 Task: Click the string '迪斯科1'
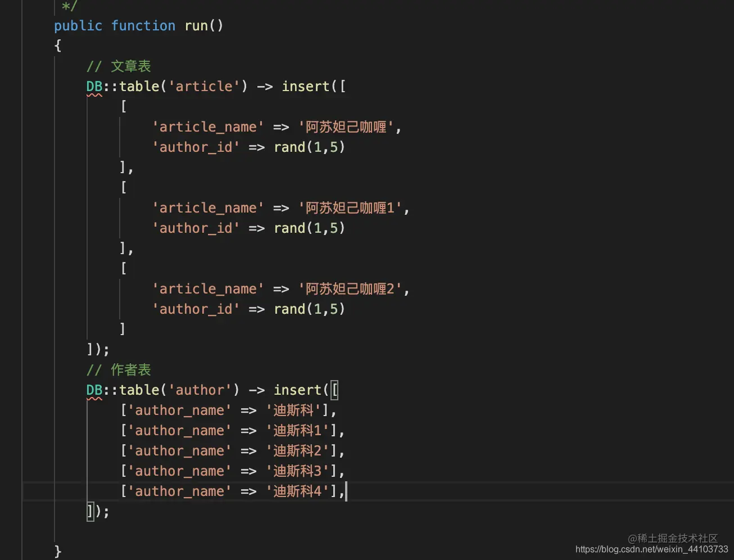pos(297,431)
